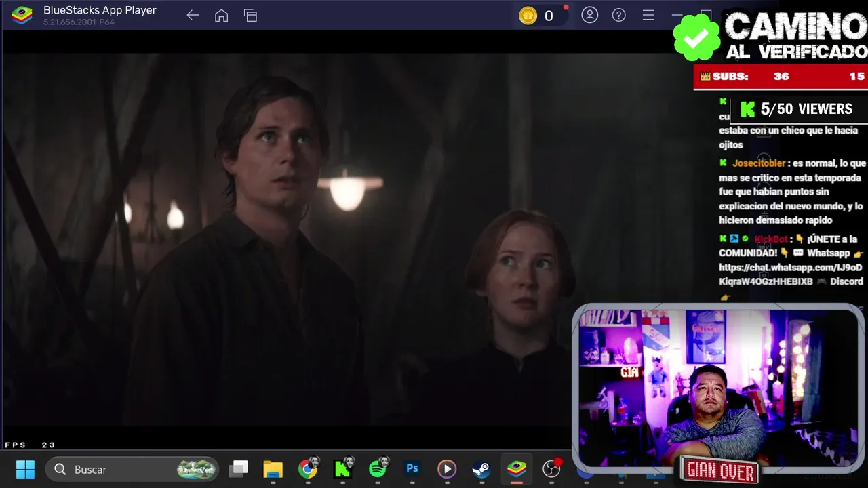This screenshot has width=868, height=488.
Task: Open the Kick app in taskbar
Action: tap(343, 468)
